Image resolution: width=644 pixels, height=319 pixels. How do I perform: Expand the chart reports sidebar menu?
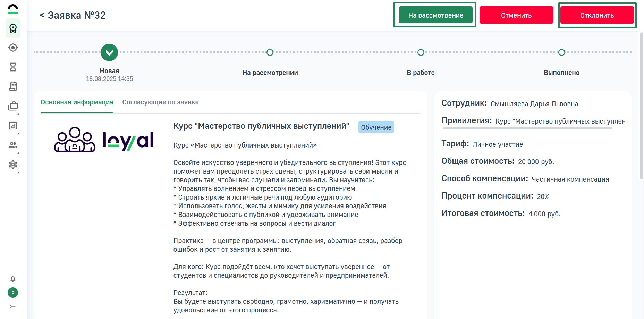tap(13, 126)
